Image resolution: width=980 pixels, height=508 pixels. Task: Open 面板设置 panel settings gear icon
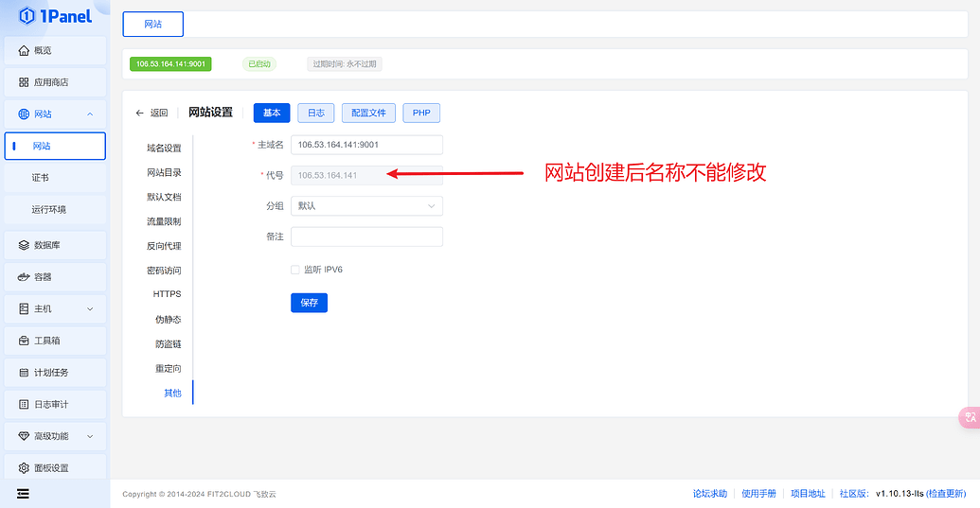24,468
